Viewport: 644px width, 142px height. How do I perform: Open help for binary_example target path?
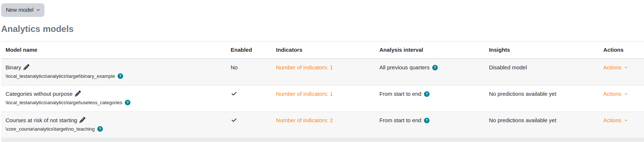coord(120,76)
